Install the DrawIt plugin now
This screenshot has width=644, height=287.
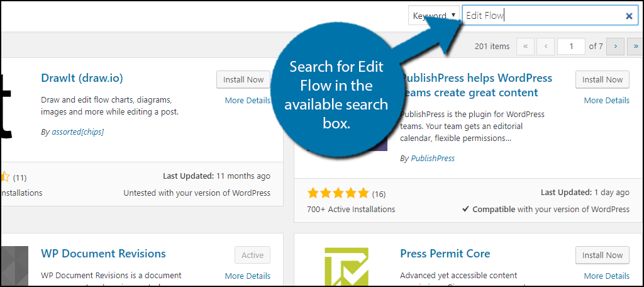pyautogui.click(x=243, y=80)
